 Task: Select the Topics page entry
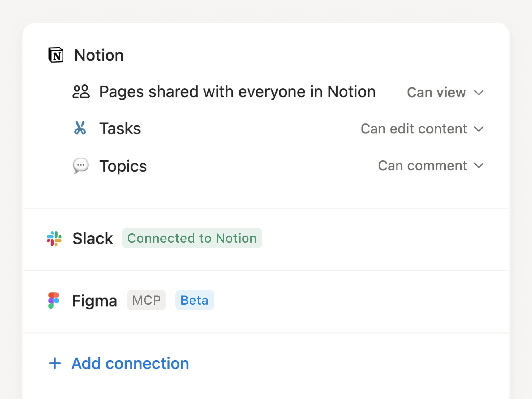tap(123, 166)
